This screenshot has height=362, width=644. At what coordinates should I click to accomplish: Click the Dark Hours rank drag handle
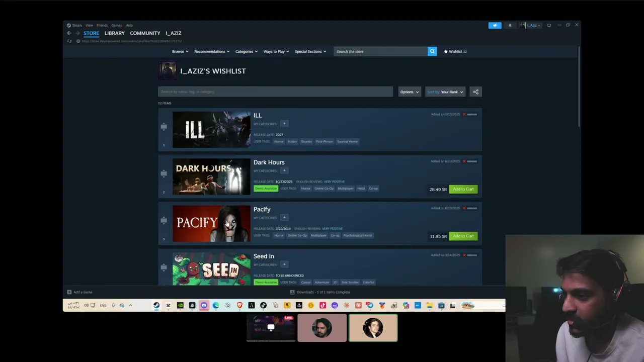(164, 173)
